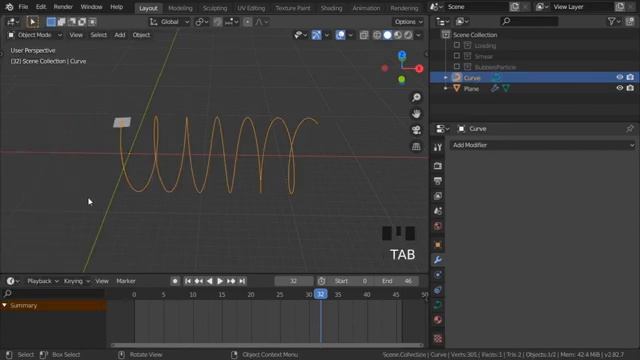Click the Blender logo icon

9,7
